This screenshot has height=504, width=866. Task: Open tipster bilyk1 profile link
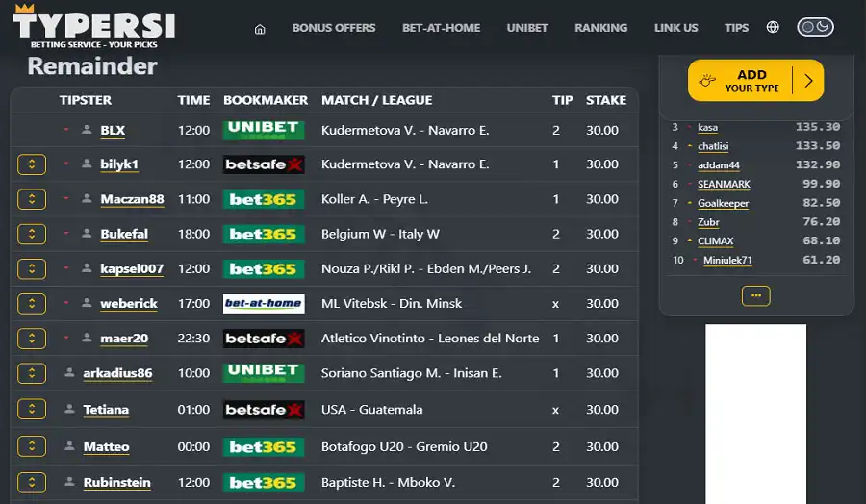click(x=118, y=164)
